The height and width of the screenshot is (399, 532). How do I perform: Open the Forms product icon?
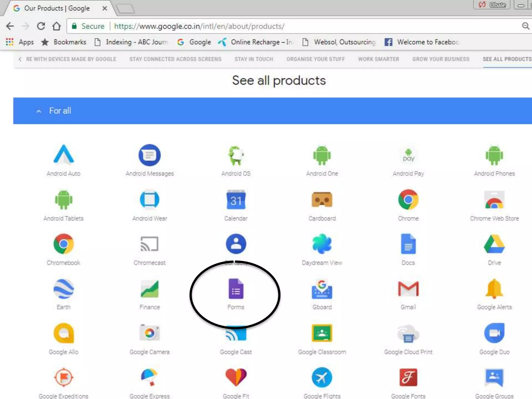click(x=236, y=289)
